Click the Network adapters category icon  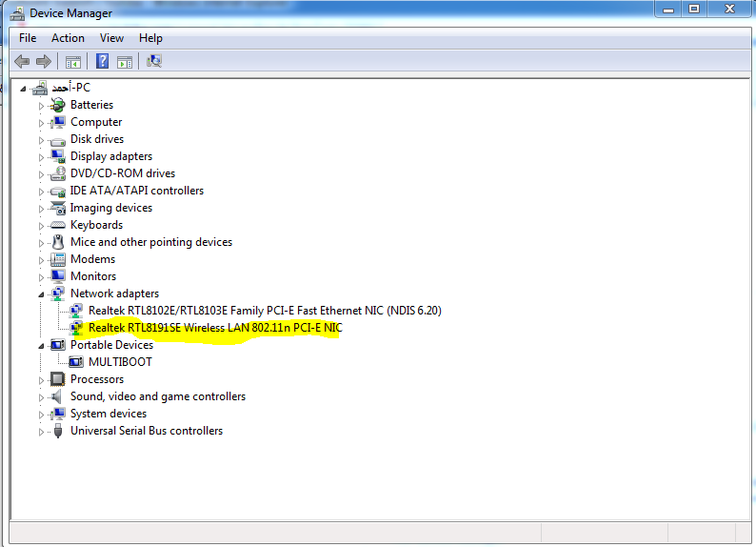(58, 294)
